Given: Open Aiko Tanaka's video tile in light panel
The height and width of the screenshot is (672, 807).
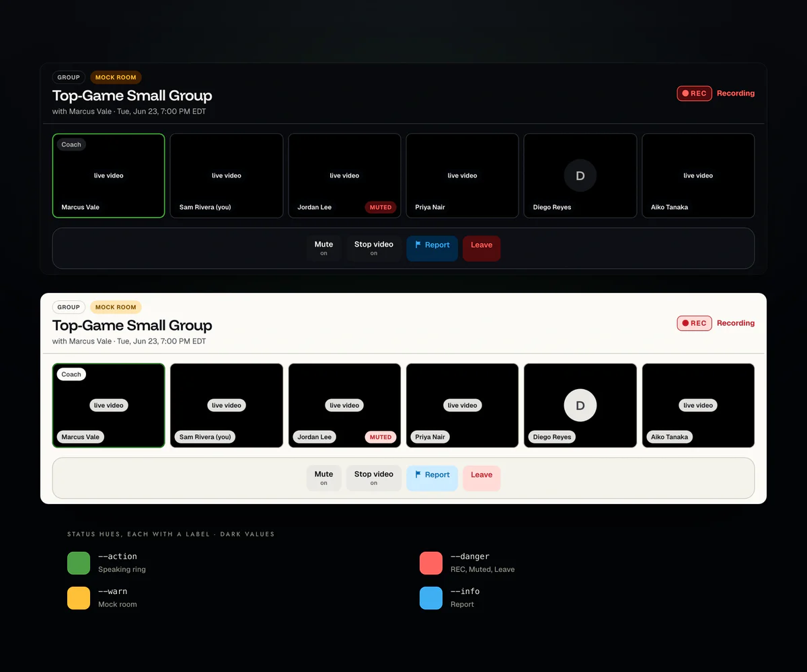Looking at the screenshot, I should (x=698, y=405).
